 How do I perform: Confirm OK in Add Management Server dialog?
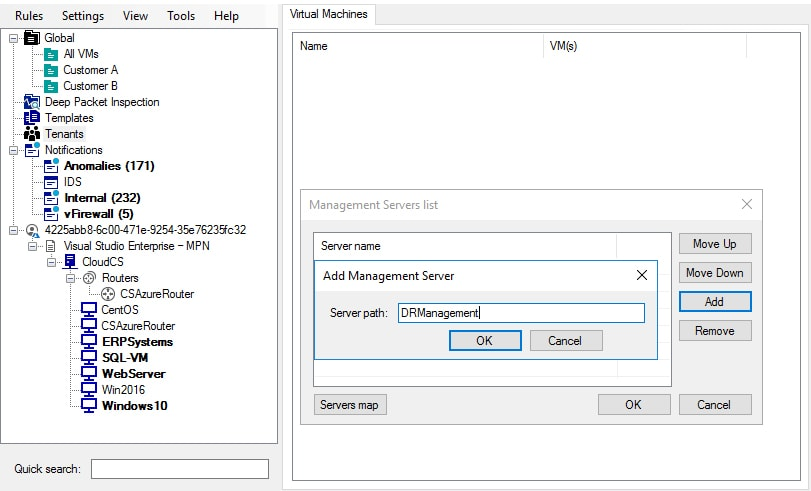point(485,340)
